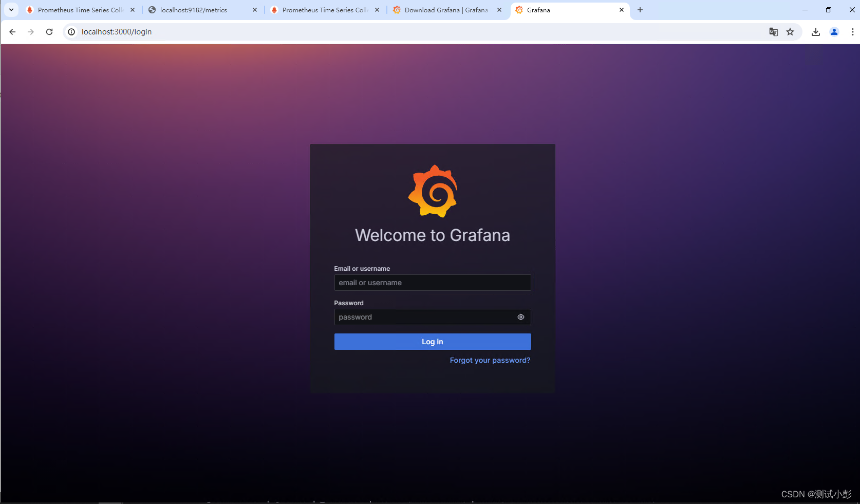860x504 pixels.
Task: Reload the page with refresh icon
Action: [49, 32]
